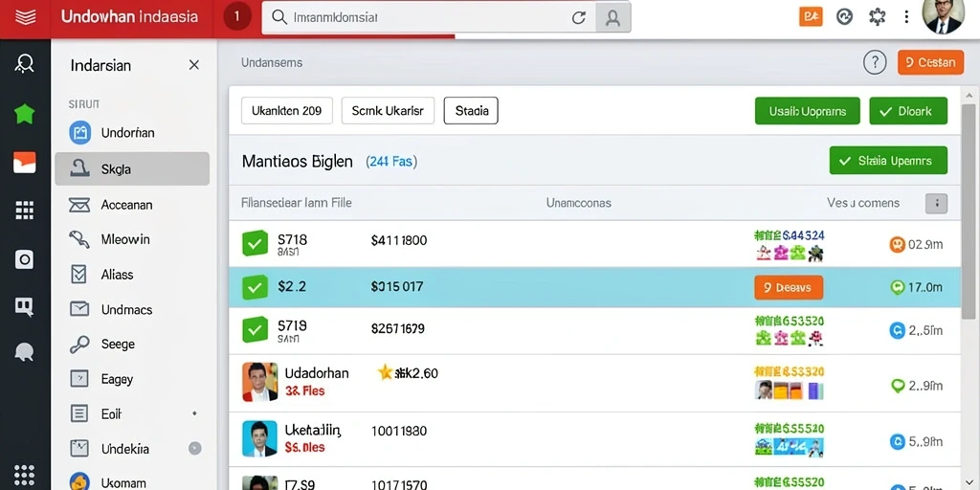
Task: Open Udadorhan contact avatar
Action: [x=260, y=382]
